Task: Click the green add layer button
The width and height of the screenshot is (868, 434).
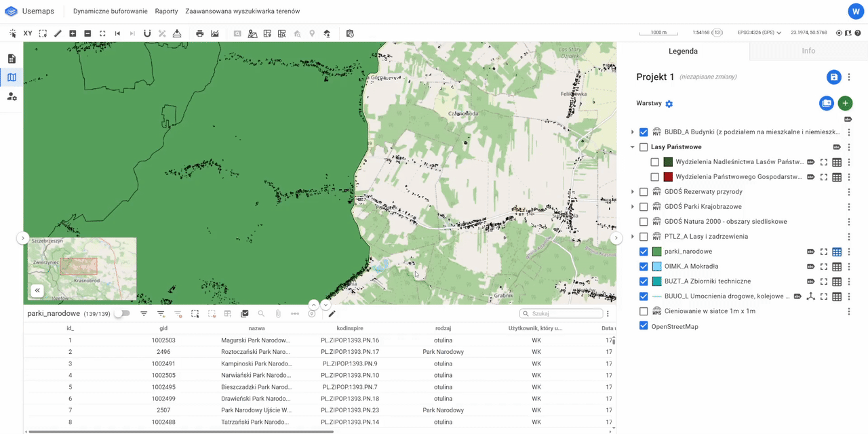Action: [x=844, y=103]
